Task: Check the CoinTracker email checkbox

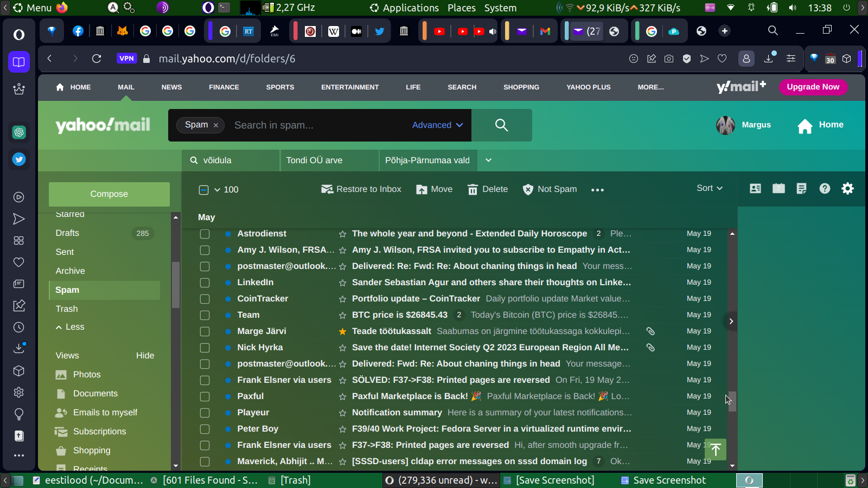Action: tap(205, 299)
